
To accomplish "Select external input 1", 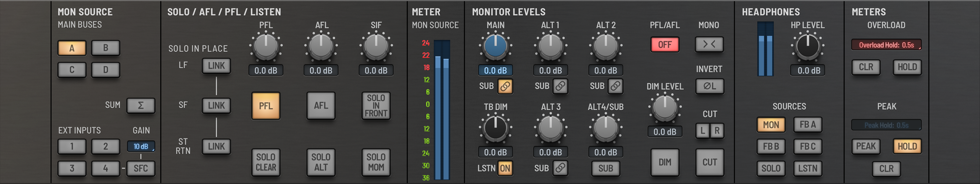I will [72, 146].
